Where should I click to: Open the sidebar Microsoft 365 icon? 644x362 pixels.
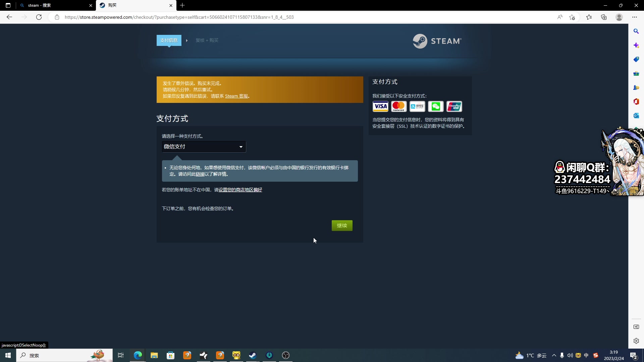point(636,102)
